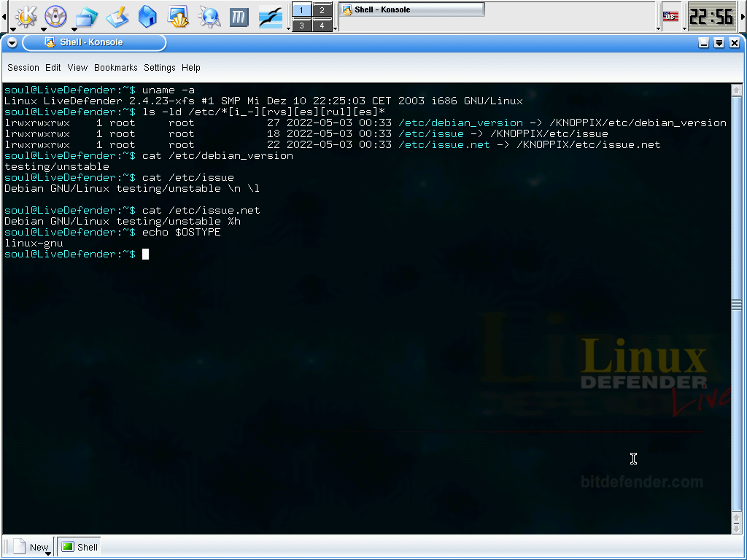Screen dimensions: 747x560
Task: Open dropdown arrow beside New session button
Action: click(47, 553)
